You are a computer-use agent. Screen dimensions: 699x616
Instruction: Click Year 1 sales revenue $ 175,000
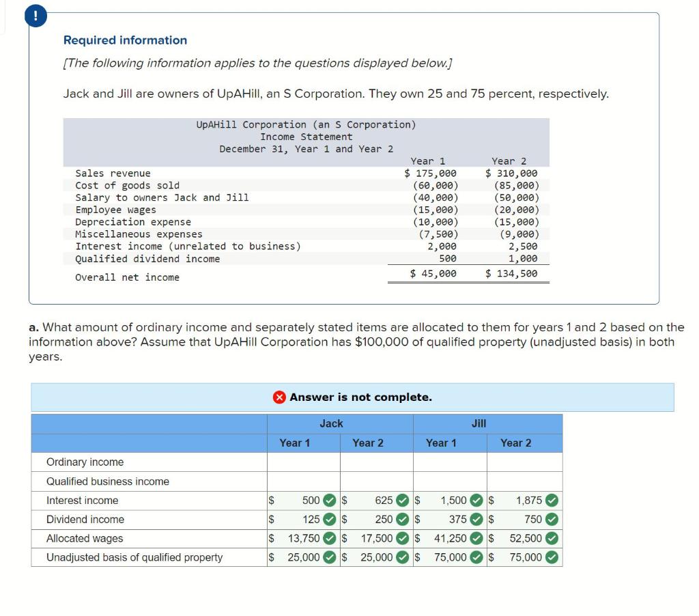point(430,173)
